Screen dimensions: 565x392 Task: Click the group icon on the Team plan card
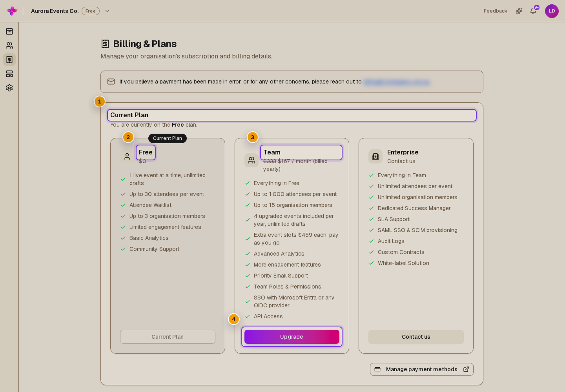tap(252, 160)
